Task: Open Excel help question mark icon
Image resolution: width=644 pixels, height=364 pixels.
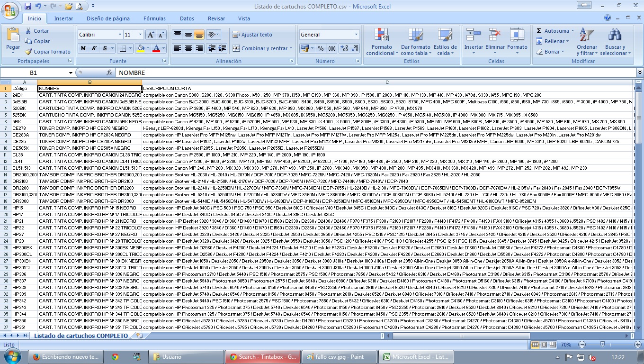Action: click(x=608, y=18)
